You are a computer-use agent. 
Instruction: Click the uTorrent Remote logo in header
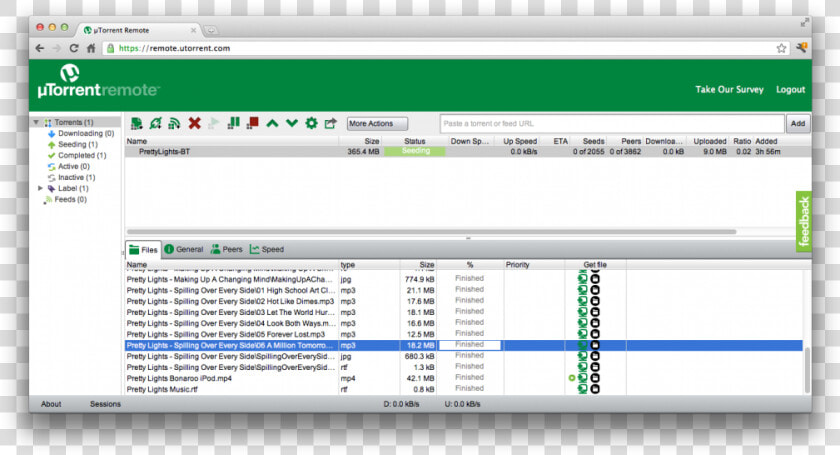coord(98,81)
